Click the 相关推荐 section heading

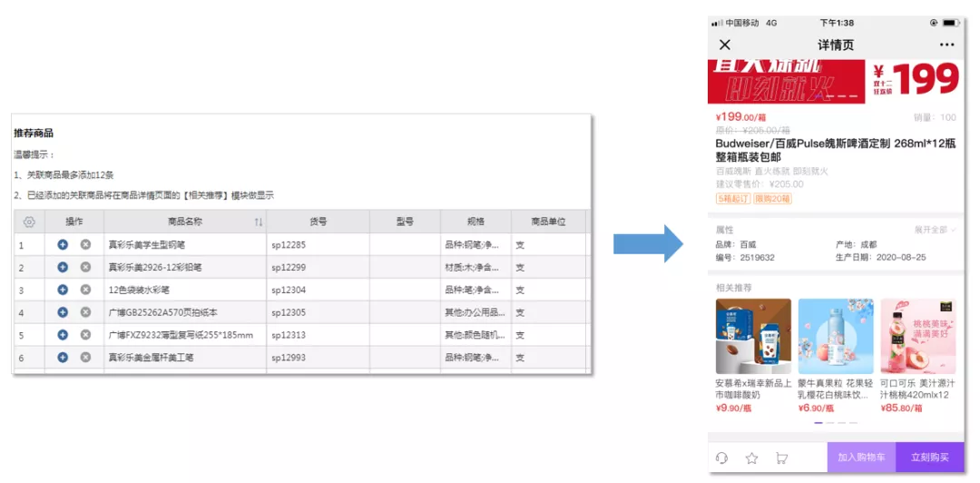[734, 288]
